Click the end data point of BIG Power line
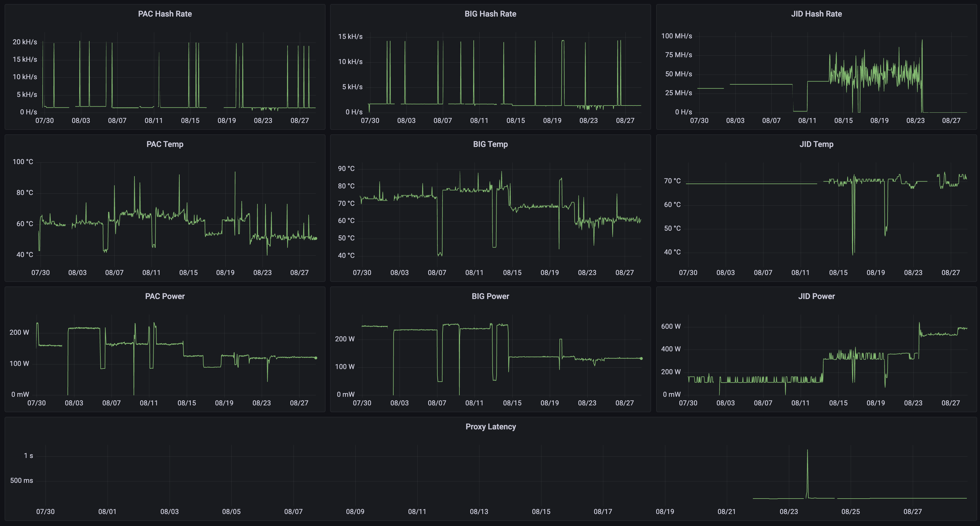Screen dimensions: 980x526 point(641,359)
